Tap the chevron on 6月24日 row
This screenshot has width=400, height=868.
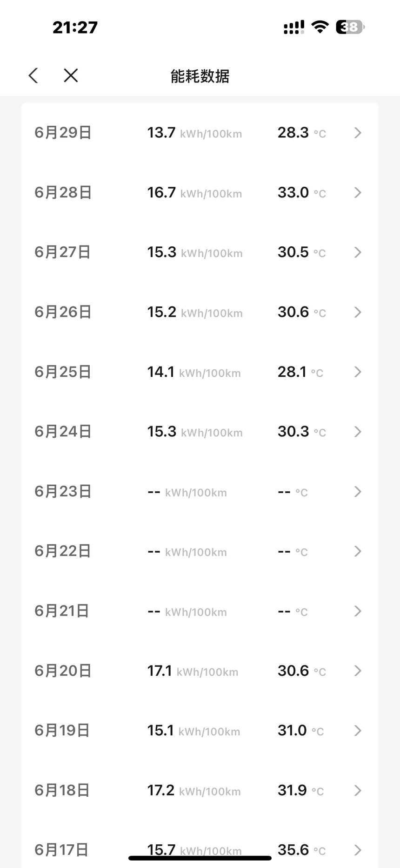pyautogui.click(x=357, y=432)
